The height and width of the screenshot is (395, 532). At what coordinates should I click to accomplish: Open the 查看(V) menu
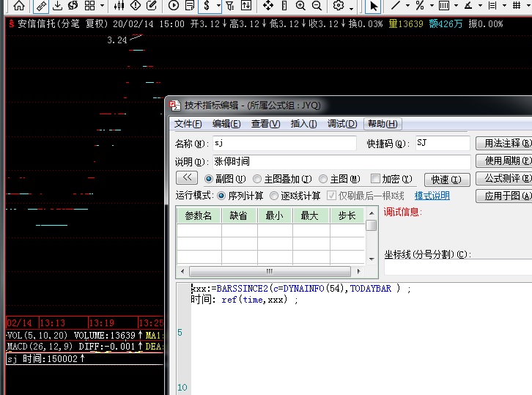265,124
